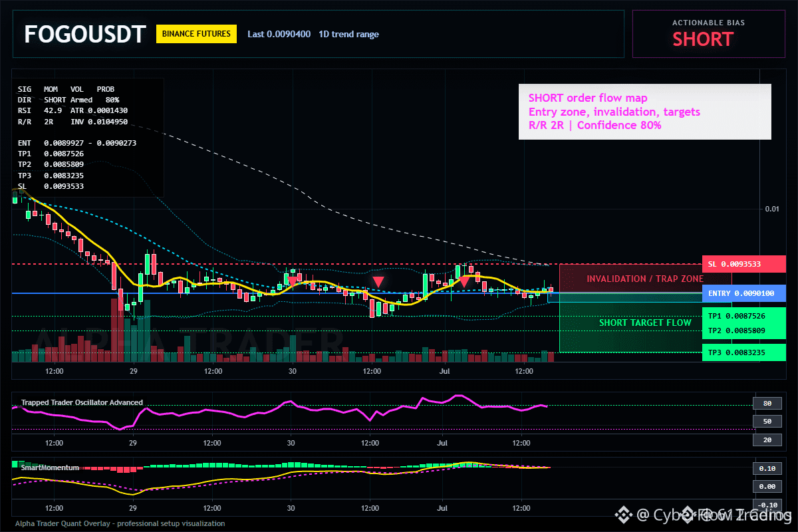Click the RSI 42.9 ATR row

point(72,110)
